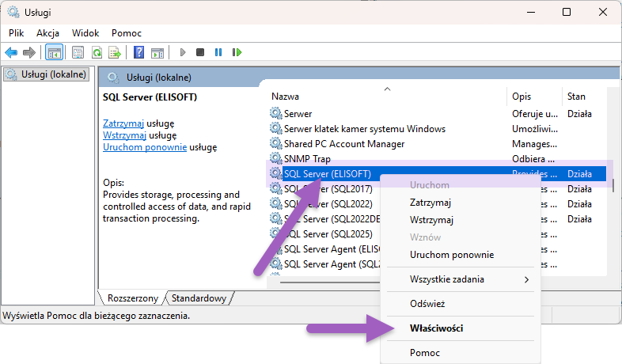Choose Właściwości in the context menu
Viewport: 622px width, 364px height.
460,328
